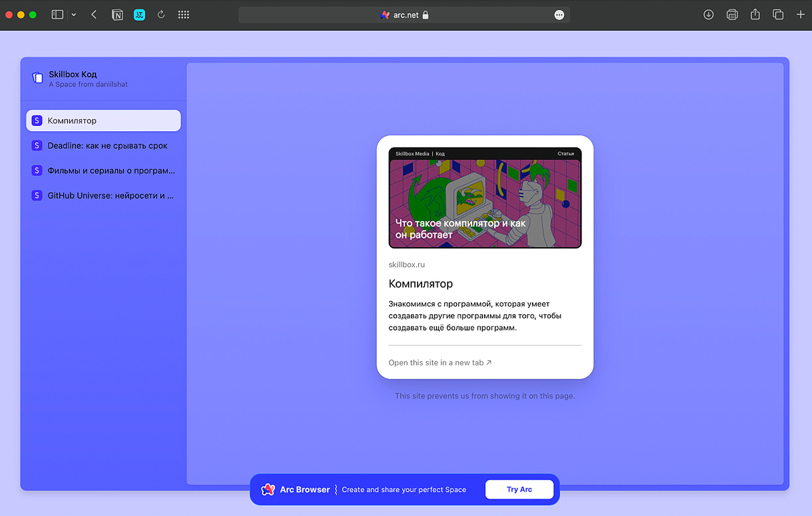Viewport: 812px width, 516px height.
Task: Click 'Create and share your perfect Space'
Action: [x=404, y=490]
